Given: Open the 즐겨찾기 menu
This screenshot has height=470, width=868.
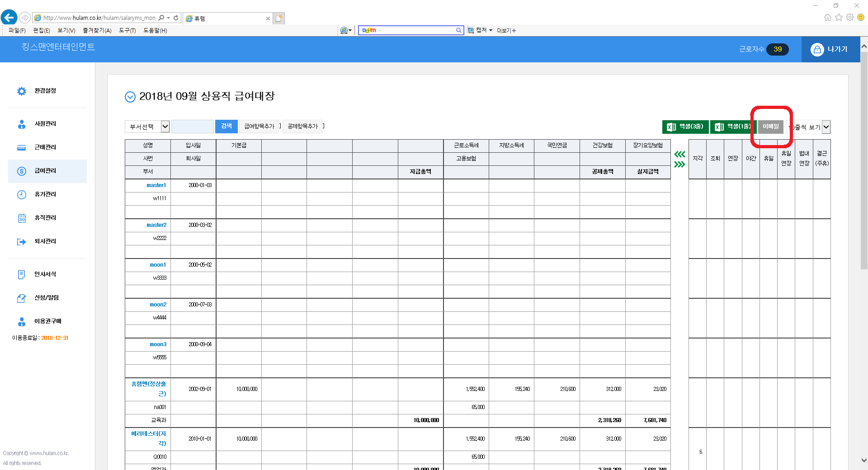Looking at the screenshot, I should [97, 30].
